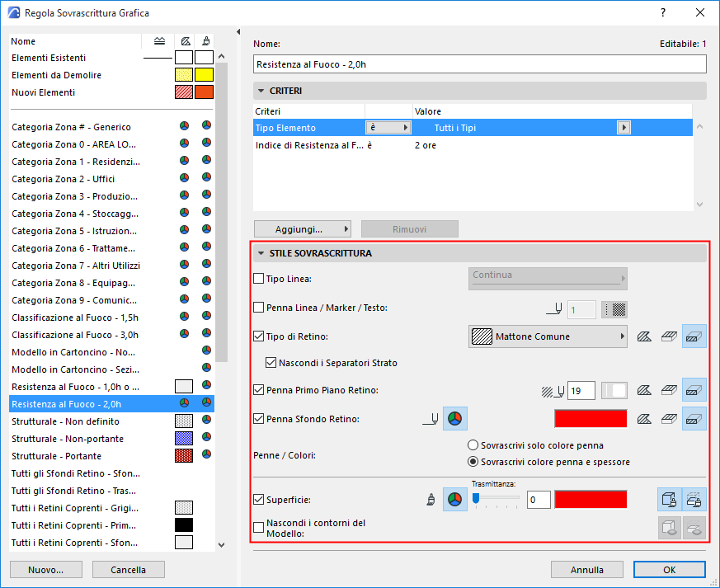The width and height of the screenshot is (720, 588).
Task: Open the 'è' operator dropdown for Tipo Elemento
Action: point(388,128)
